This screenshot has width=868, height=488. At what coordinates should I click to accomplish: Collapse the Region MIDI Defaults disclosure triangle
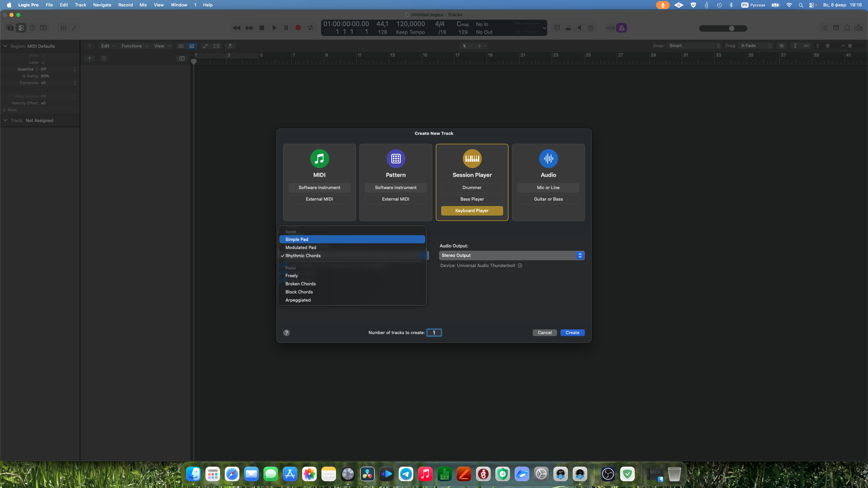coord(5,46)
